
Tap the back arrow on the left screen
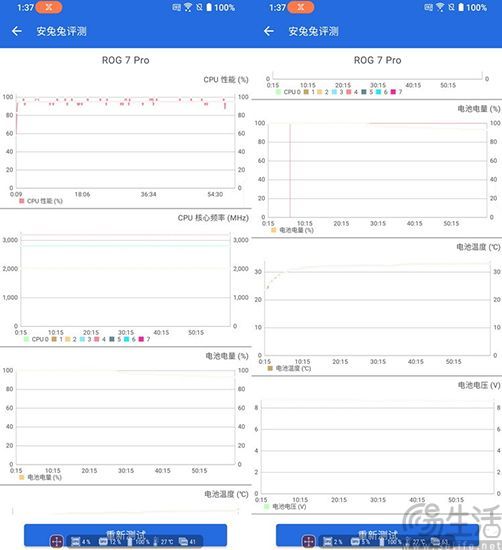tap(16, 31)
